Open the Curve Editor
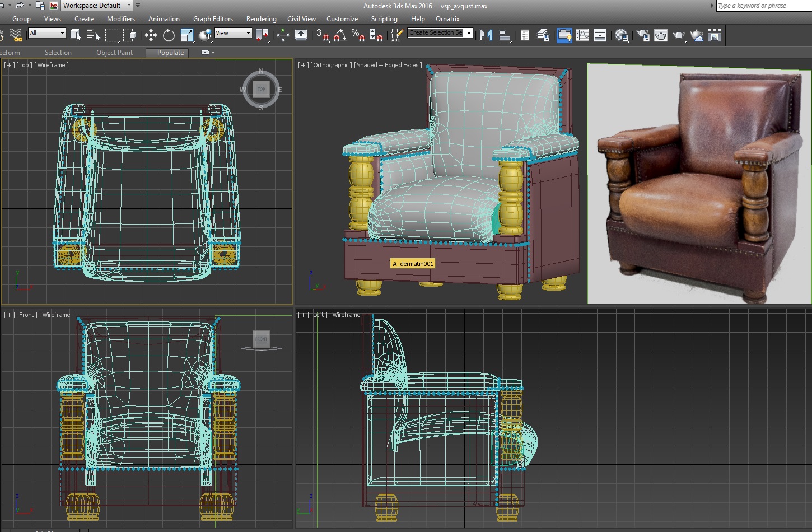The width and height of the screenshot is (812, 532). [x=582, y=35]
